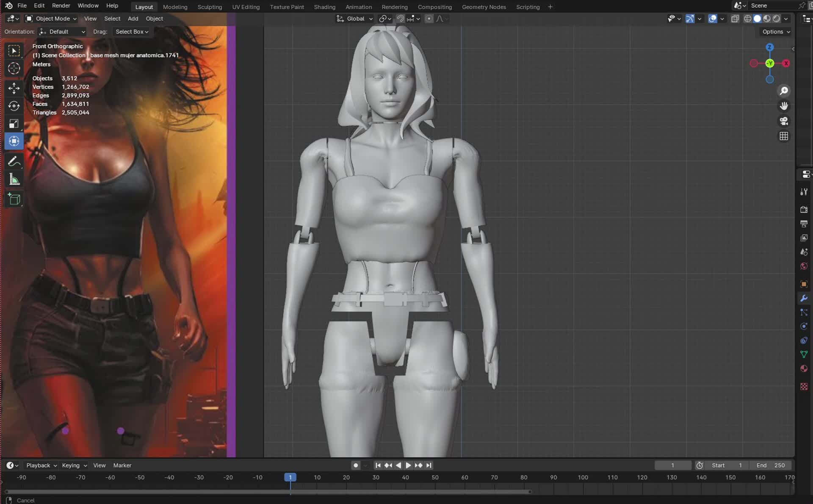
Task: Enable material preview shading mode
Action: [767, 19]
